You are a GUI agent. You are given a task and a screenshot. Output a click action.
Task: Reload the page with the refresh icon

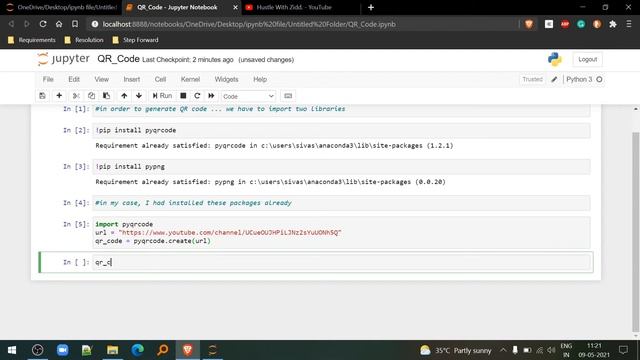pos(43,24)
